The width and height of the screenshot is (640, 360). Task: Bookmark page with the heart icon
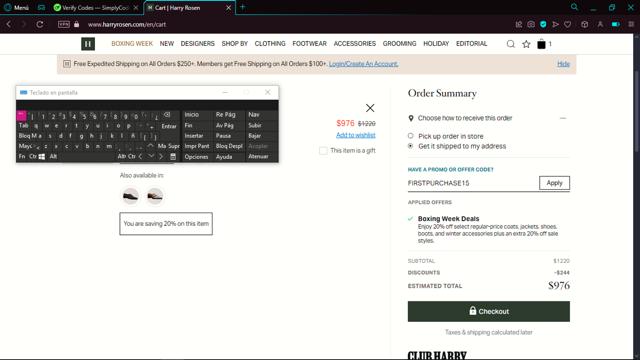click(567, 24)
